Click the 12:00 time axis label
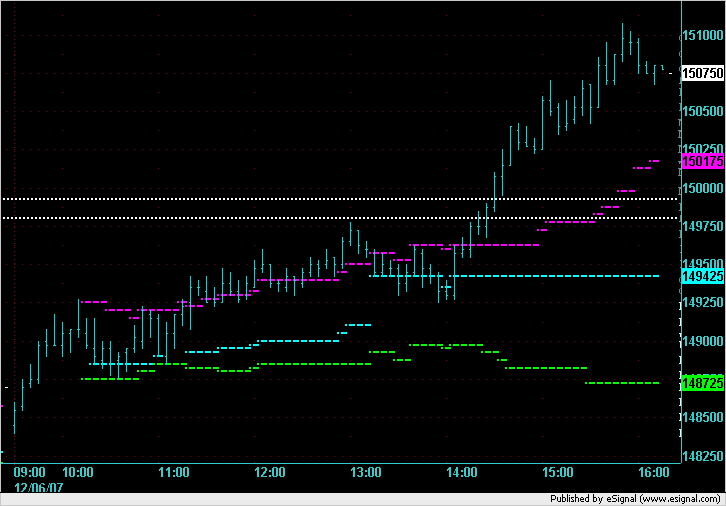Image resolution: width=726 pixels, height=506 pixels. click(x=270, y=473)
